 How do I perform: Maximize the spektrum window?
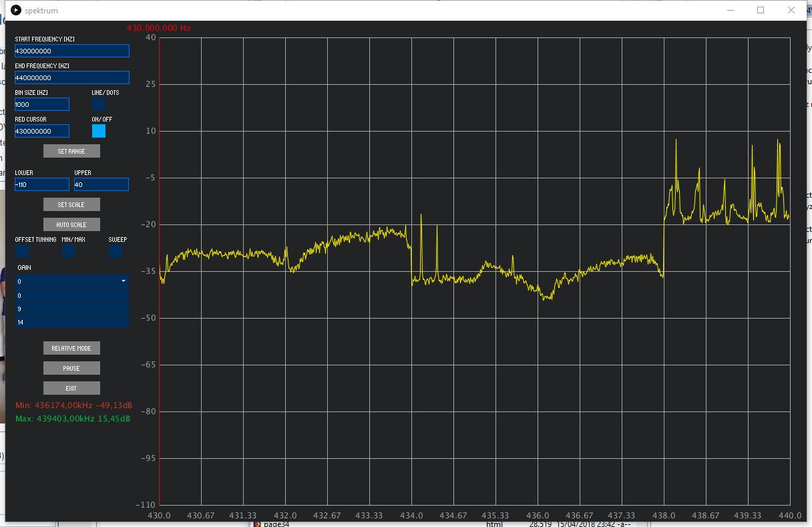tap(760, 10)
